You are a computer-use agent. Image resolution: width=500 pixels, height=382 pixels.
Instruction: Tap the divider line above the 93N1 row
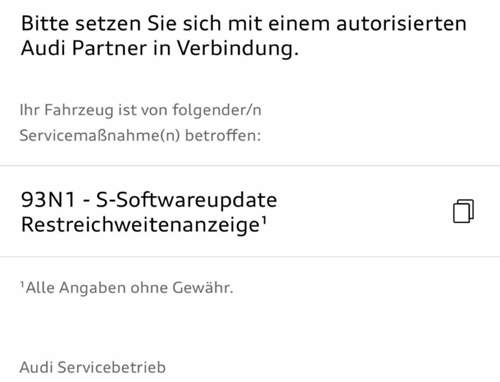click(250, 165)
